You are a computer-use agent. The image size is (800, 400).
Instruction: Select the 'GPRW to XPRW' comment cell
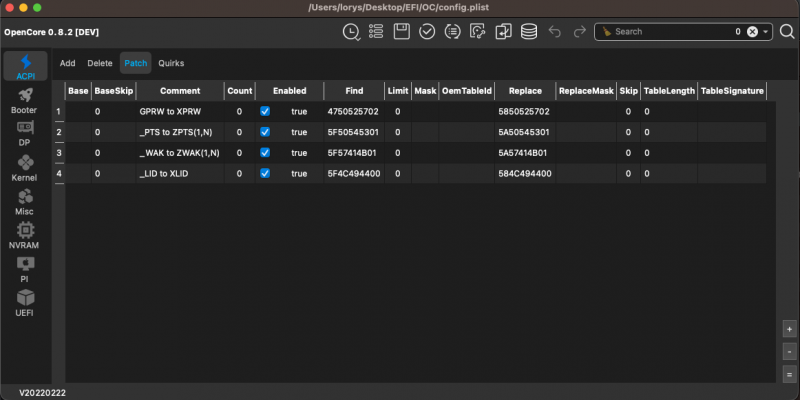point(180,111)
